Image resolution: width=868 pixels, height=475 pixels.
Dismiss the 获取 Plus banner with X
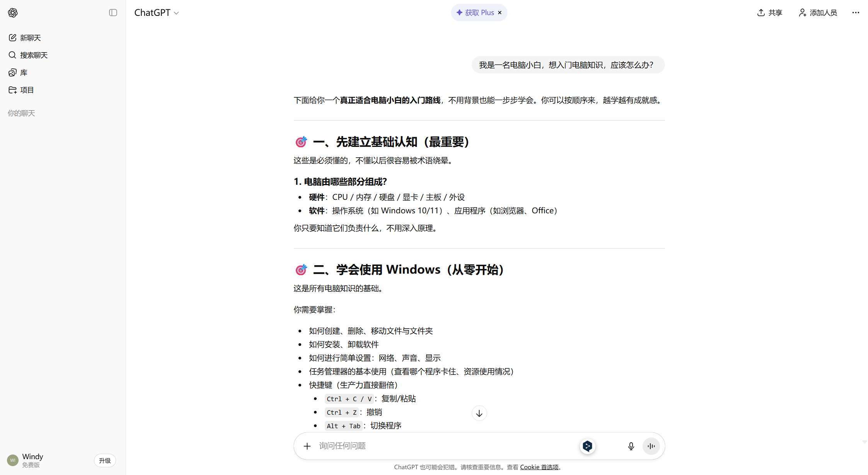[x=500, y=12]
